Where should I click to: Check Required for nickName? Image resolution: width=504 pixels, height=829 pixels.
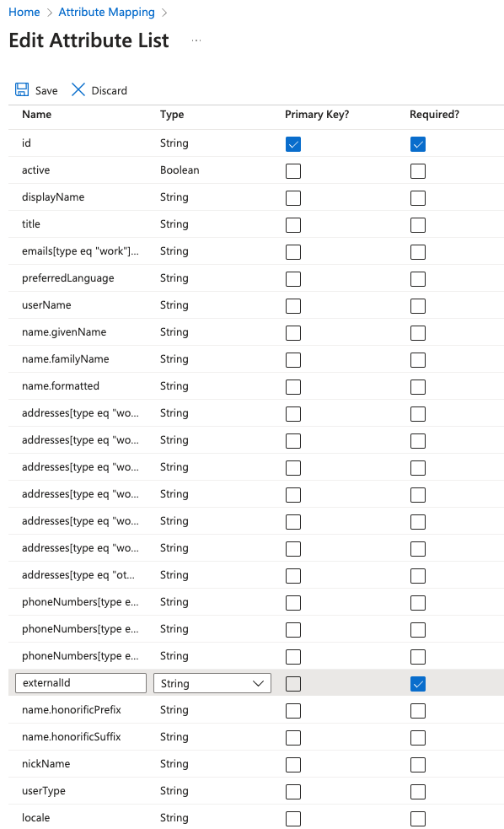click(x=417, y=764)
